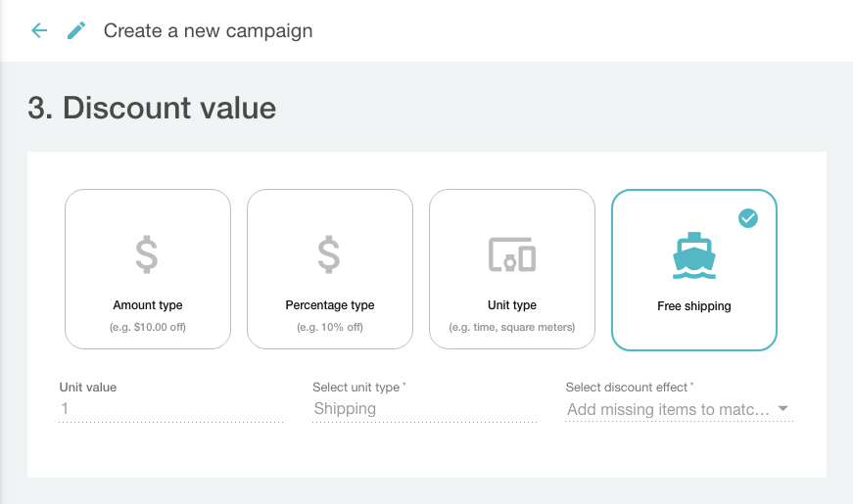Click the '10% off' example text
853x504 pixels.
pyautogui.click(x=330, y=327)
